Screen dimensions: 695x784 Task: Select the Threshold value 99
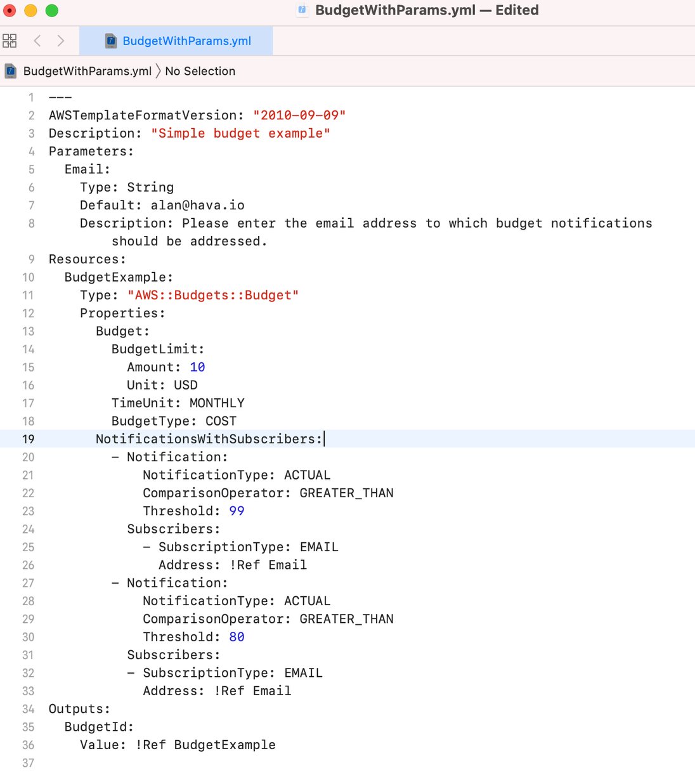tap(236, 511)
